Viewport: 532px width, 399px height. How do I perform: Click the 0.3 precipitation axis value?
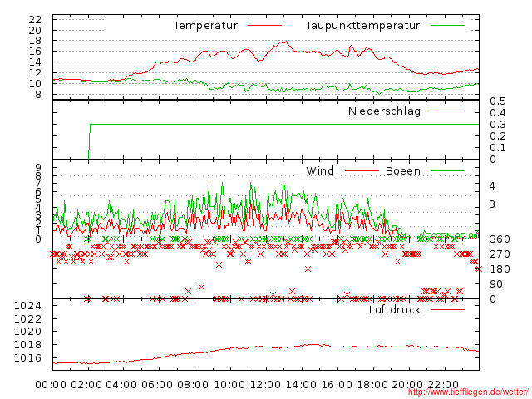(x=498, y=125)
